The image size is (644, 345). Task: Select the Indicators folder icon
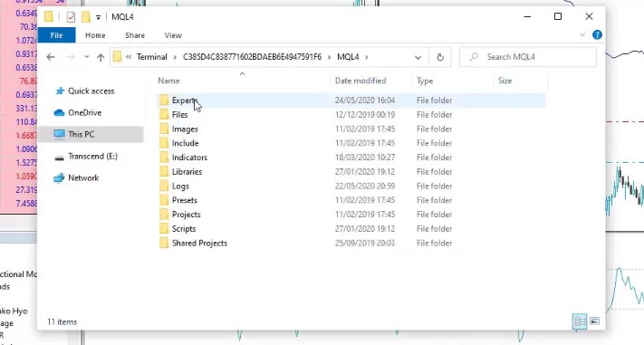coord(164,158)
